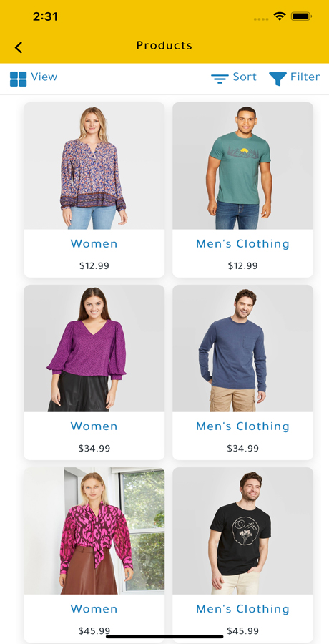Open the pink leopard blouse image
The height and width of the screenshot is (644, 329).
[x=94, y=531]
